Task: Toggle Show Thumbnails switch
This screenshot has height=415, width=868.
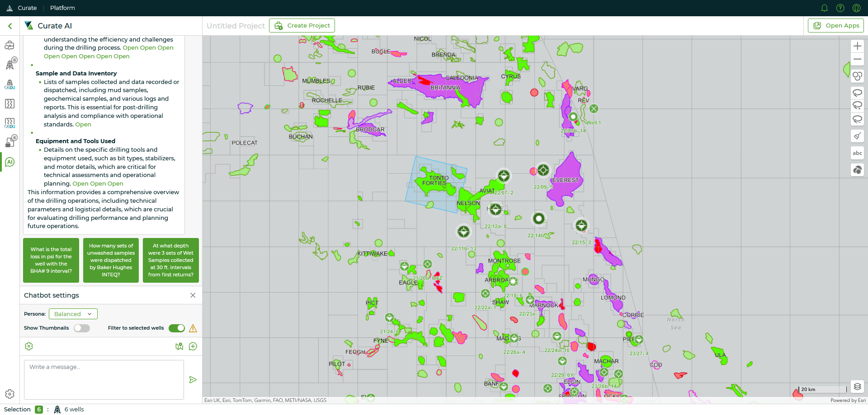Action: click(x=82, y=328)
